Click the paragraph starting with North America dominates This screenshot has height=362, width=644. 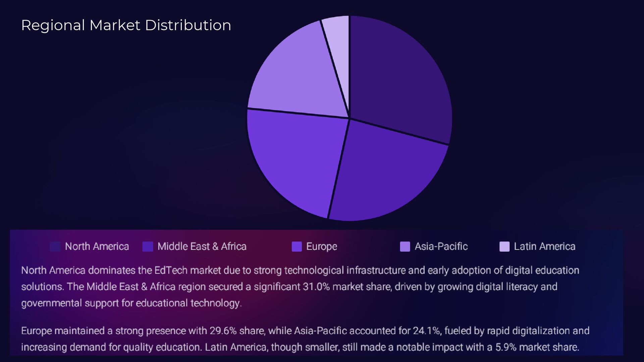pos(300,287)
